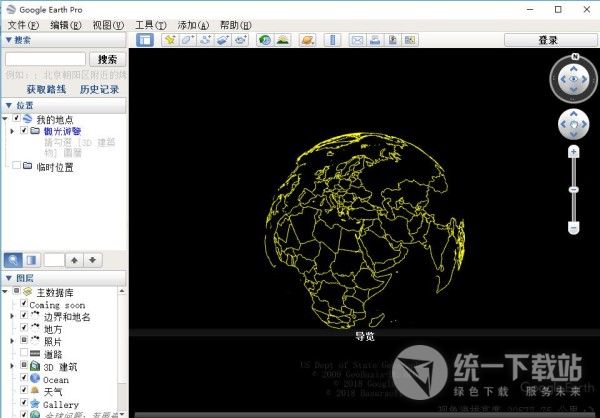Add an image overlay from the toolbar
600x418 pixels.
pos(223,40)
